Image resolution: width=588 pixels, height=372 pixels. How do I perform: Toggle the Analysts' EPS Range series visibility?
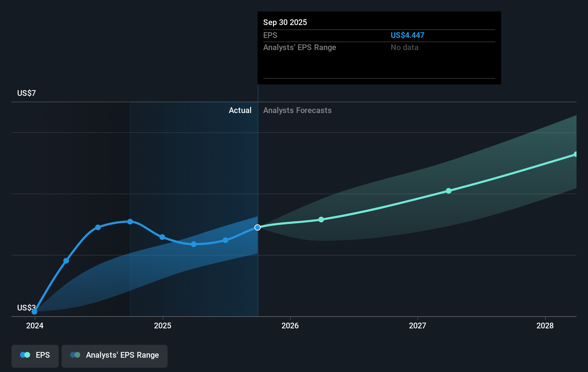click(x=114, y=356)
